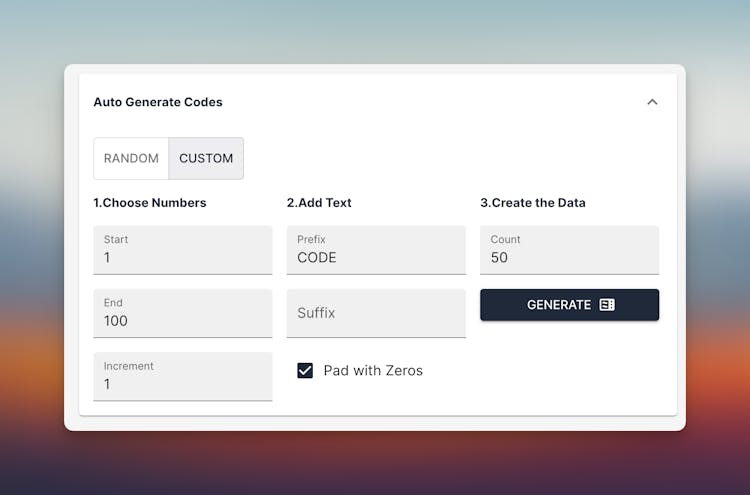
Task: Click the 'Auto Generate Codes' panel title
Action: [x=158, y=102]
